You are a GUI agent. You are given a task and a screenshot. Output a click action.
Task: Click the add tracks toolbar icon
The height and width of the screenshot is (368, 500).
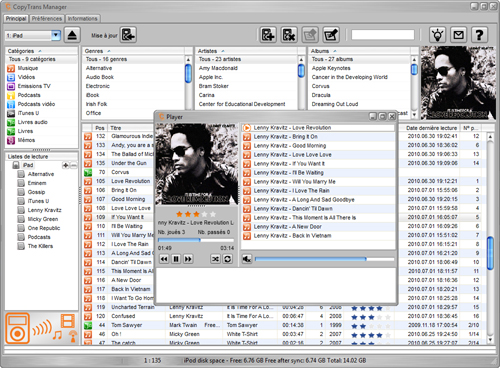[x=268, y=35]
